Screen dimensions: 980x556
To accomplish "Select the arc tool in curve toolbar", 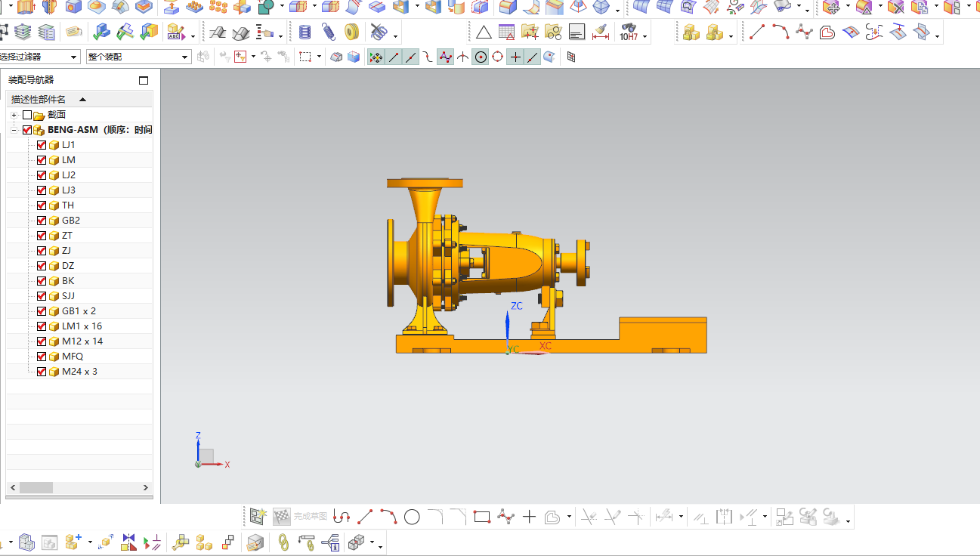I will [x=781, y=32].
